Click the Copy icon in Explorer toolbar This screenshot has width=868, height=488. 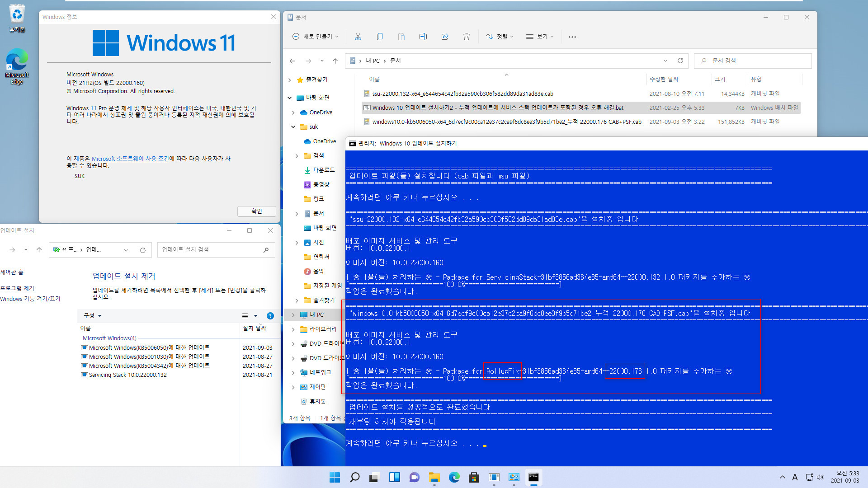(x=380, y=37)
